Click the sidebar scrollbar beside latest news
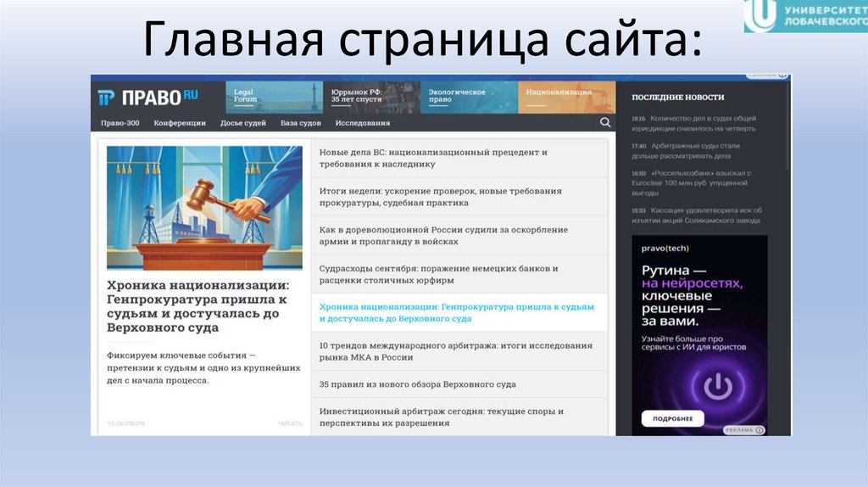868x487 pixels. (x=787, y=127)
